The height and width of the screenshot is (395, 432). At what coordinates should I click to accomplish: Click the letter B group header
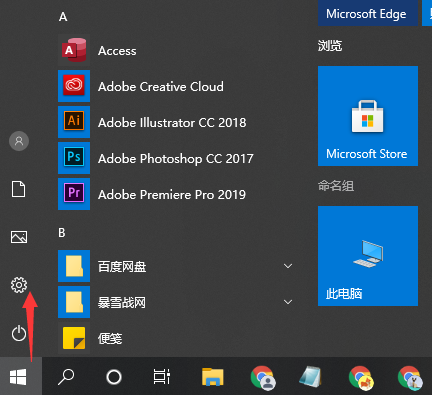tap(62, 233)
